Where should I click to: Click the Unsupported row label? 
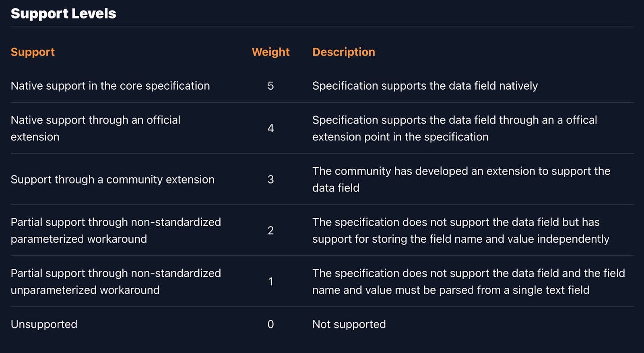click(x=44, y=324)
